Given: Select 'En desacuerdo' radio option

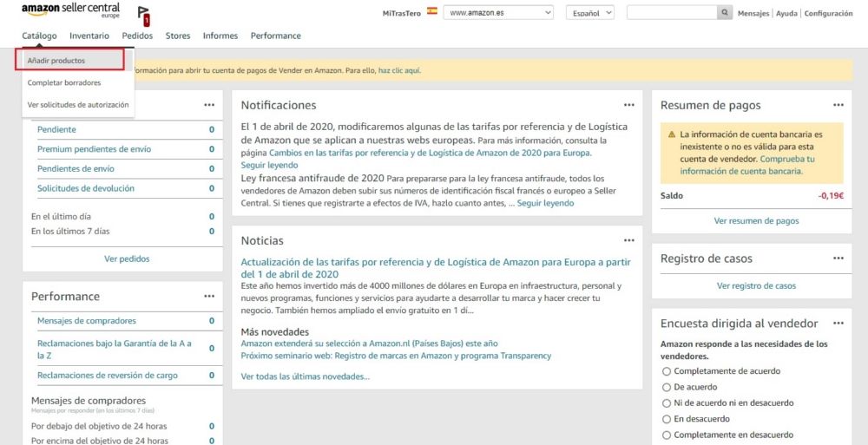Looking at the screenshot, I should [x=667, y=419].
